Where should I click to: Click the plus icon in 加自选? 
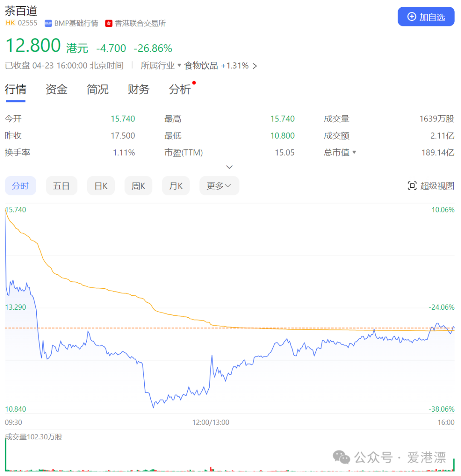click(x=411, y=17)
